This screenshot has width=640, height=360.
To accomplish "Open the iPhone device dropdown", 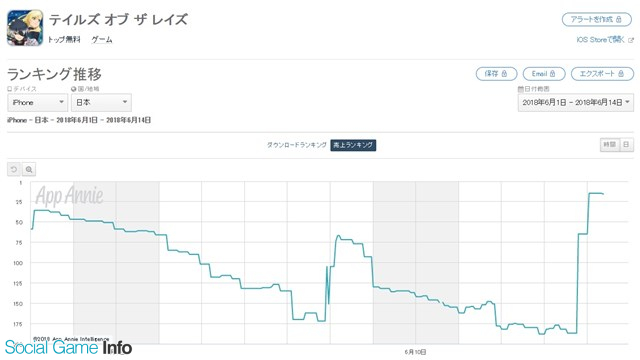I will (37, 102).
